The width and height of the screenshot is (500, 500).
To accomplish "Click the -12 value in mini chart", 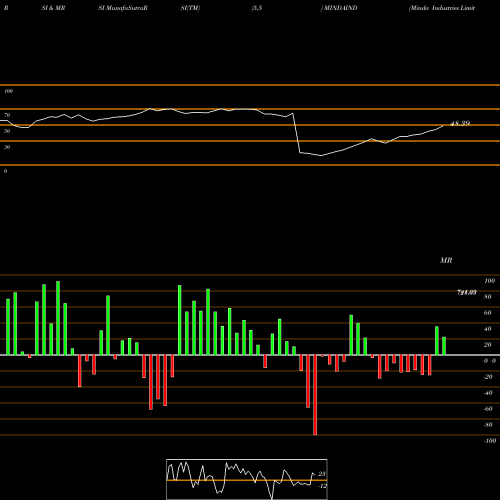I will click(x=322, y=486).
